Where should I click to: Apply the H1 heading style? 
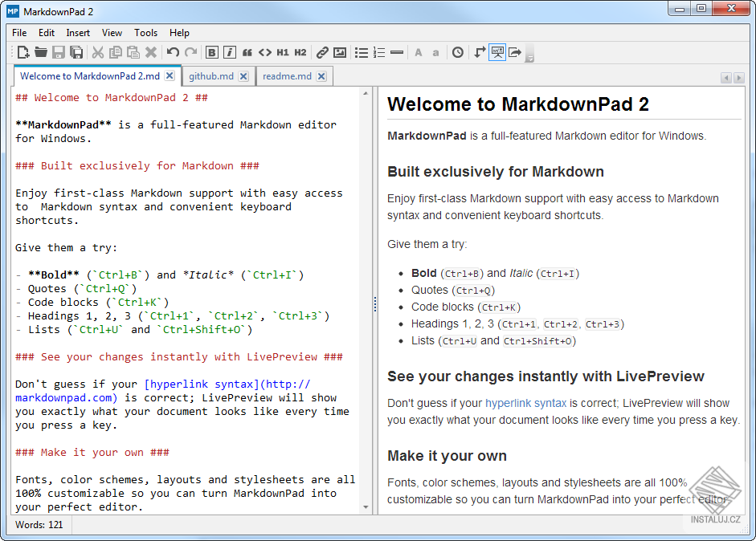283,52
